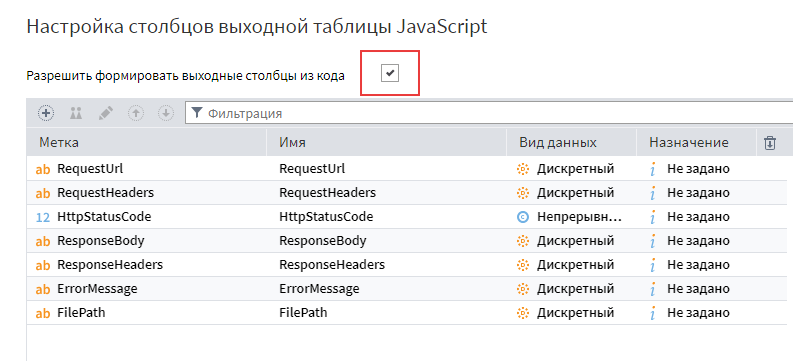Select the HttpStatusCode label cell
The width and height of the screenshot is (793, 361).
pos(147,217)
